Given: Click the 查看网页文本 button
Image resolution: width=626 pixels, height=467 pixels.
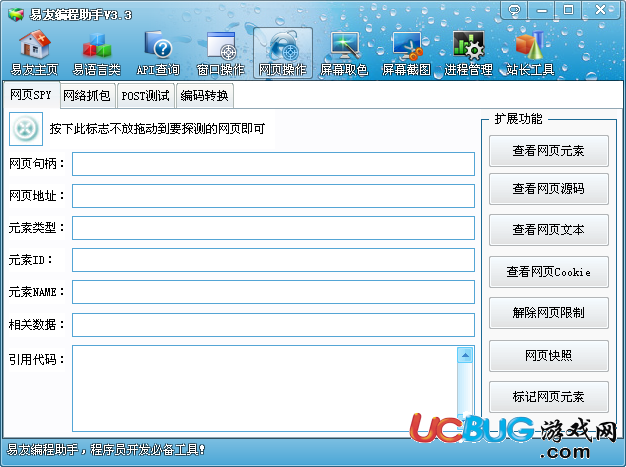Looking at the screenshot, I should click(549, 230).
